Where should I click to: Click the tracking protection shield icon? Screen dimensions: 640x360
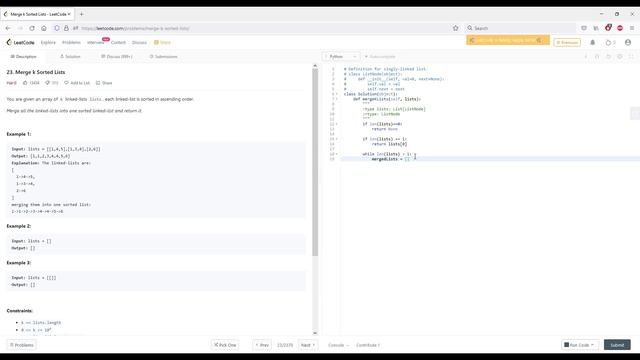tap(57, 28)
